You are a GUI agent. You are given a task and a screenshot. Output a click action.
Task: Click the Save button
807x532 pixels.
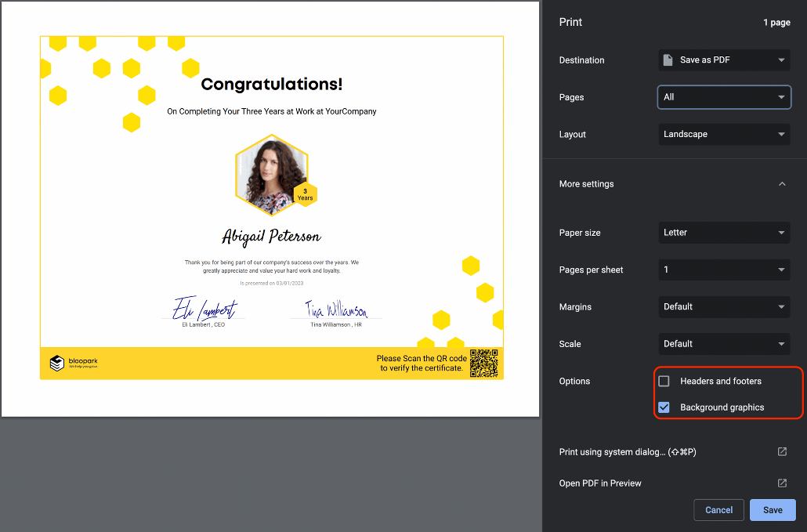tap(773, 510)
